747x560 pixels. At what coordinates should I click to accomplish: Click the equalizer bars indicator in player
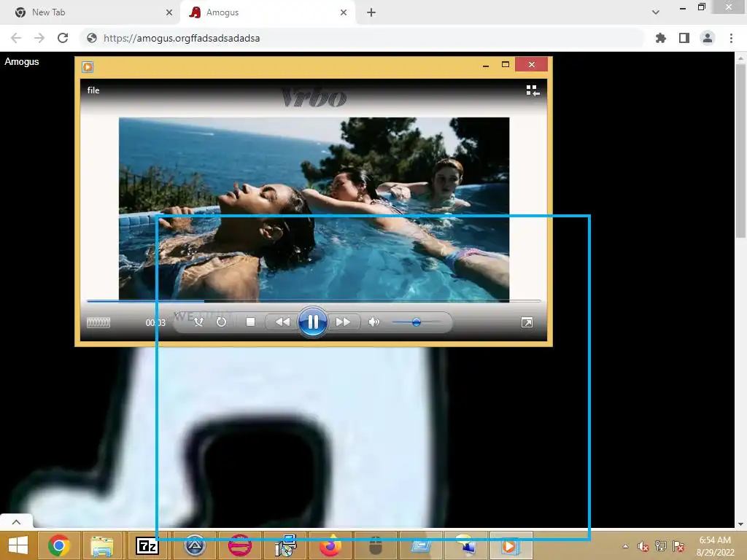tap(98, 323)
